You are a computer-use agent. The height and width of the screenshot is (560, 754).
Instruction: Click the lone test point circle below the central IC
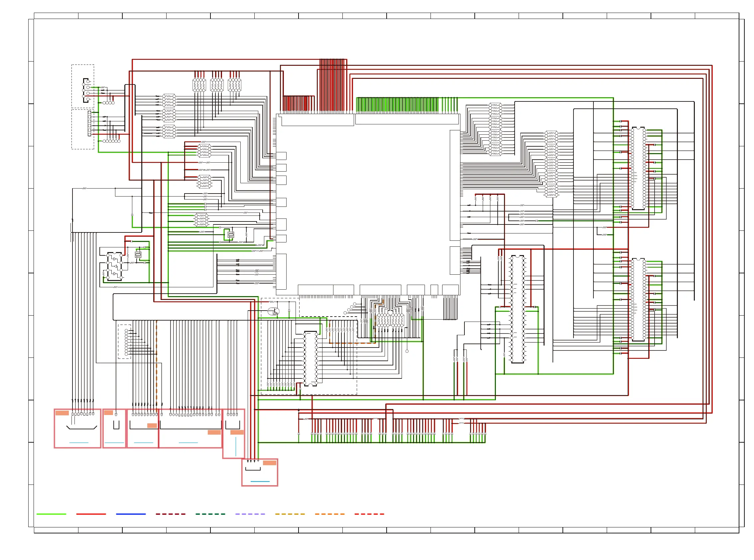click(x=407, y=351)
